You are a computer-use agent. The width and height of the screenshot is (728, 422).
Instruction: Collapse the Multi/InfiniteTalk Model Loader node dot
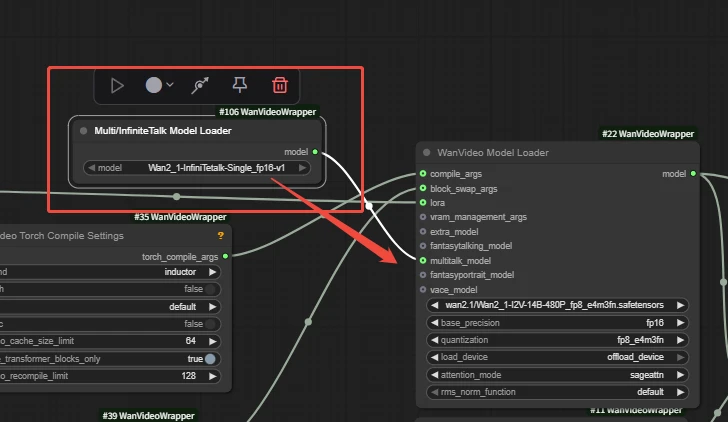[84, 131]
